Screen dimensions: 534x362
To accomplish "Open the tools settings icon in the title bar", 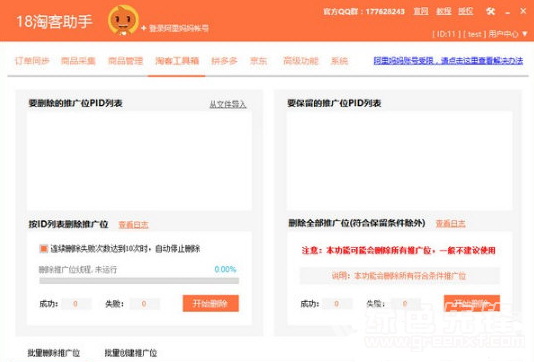I will (490, 11).
